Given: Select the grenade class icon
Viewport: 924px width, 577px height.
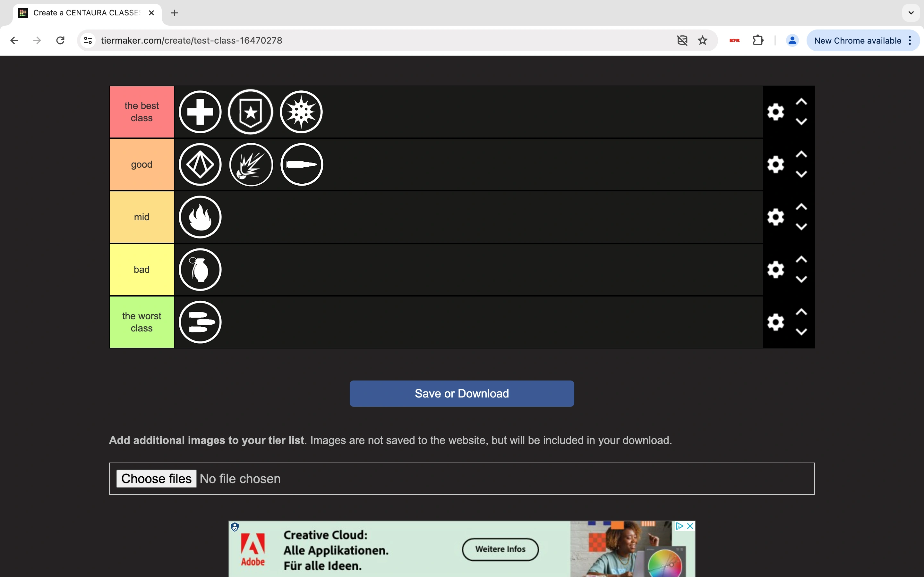Looking at the screenshot, I should click(200, 269).
